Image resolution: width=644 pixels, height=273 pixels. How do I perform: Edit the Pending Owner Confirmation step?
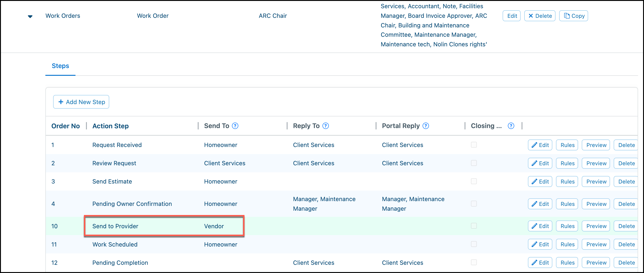pyautogui.click(x=540, y=204)
